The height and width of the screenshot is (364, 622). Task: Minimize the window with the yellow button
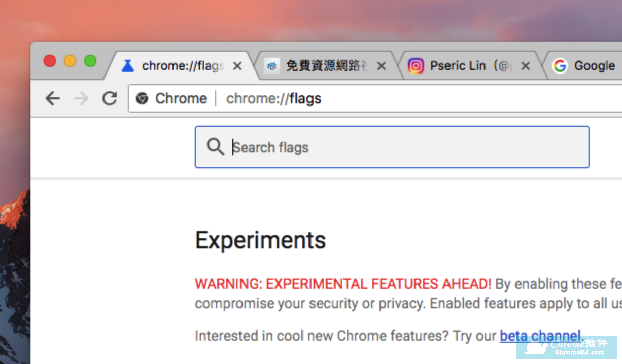coord(70,61)
